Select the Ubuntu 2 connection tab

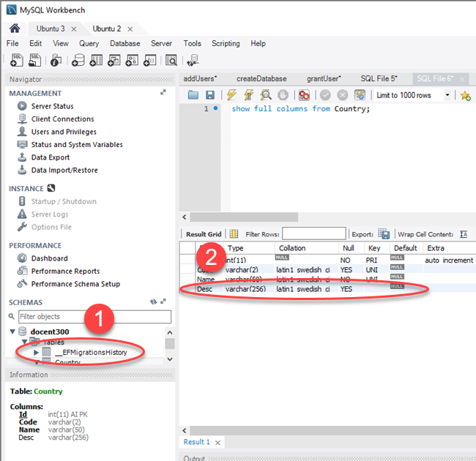(107, 28)
